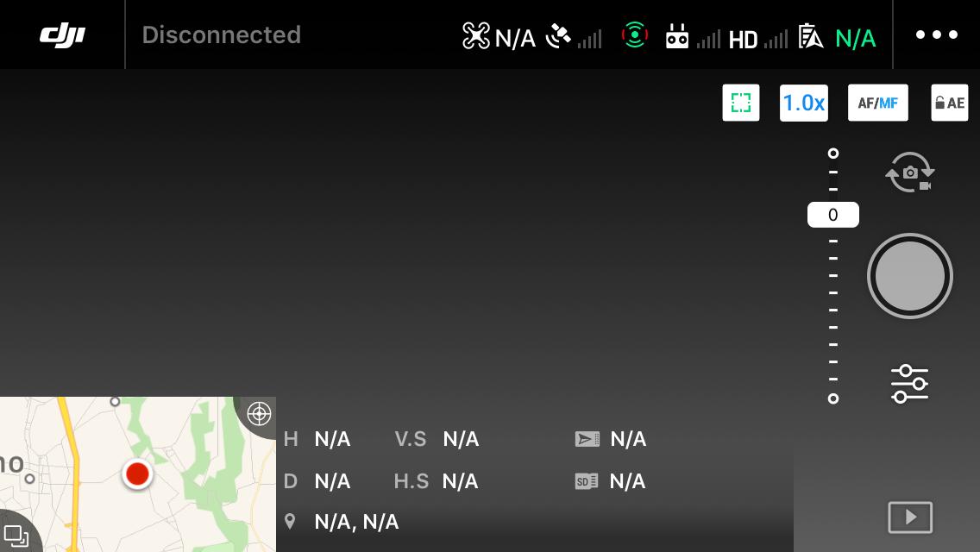Tap Disconnected to view aircraft status
The height and width of the screenshot is (552, 980).
click(221, 34)
